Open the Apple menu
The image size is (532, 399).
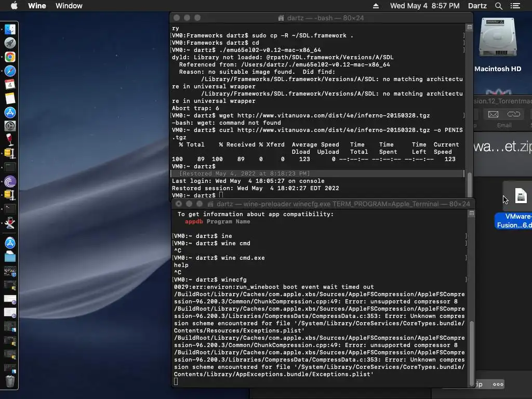click(x=14, y=6)
